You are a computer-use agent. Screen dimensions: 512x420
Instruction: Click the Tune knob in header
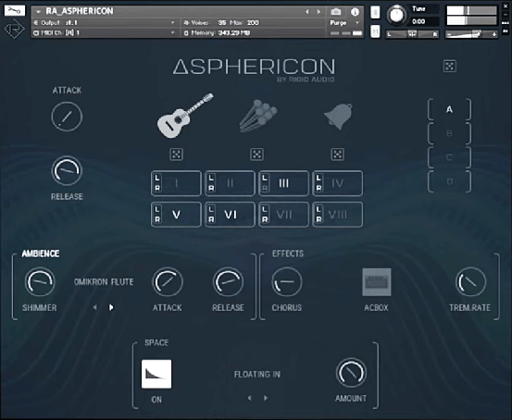pyautogui.click(x=397, y=15)
